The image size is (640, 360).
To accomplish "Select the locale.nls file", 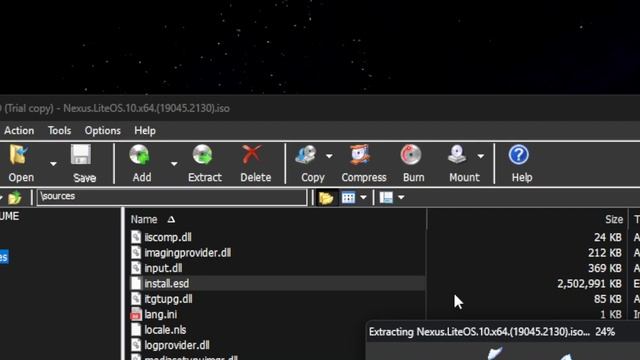I will 165,330.
